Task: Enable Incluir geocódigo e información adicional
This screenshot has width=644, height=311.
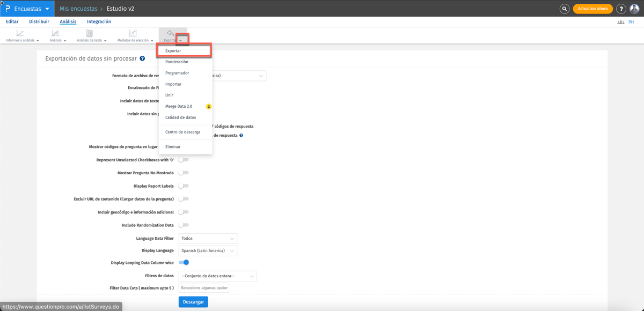Action: [184, 212]
